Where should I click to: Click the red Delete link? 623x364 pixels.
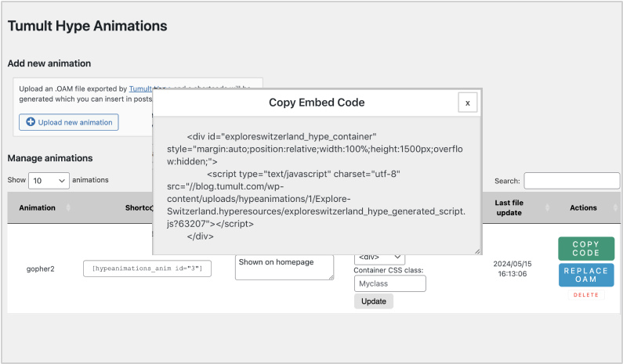pyautogui.click(x=585, y=295)
